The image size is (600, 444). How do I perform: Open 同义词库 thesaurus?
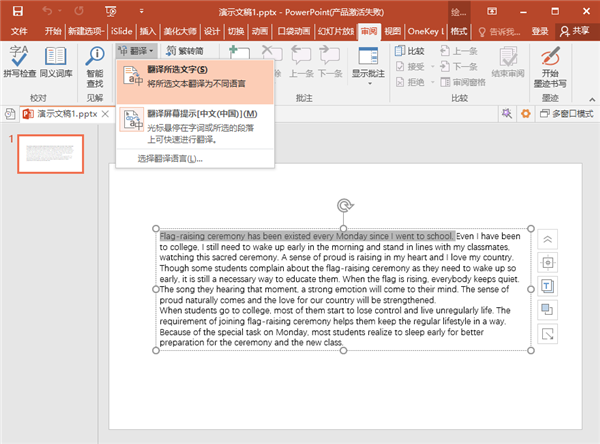[x=56, y=62]
